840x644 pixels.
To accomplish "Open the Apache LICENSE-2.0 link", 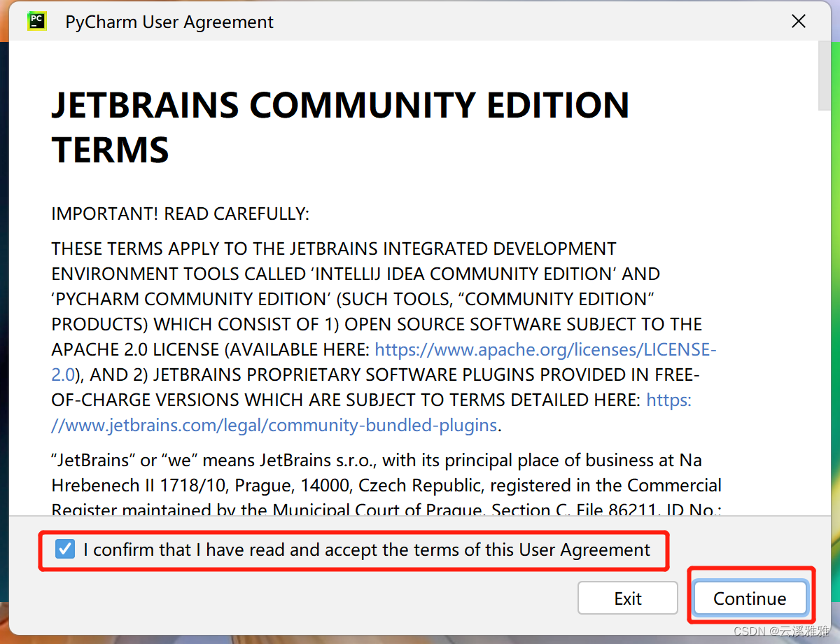I will pos(546,349).
